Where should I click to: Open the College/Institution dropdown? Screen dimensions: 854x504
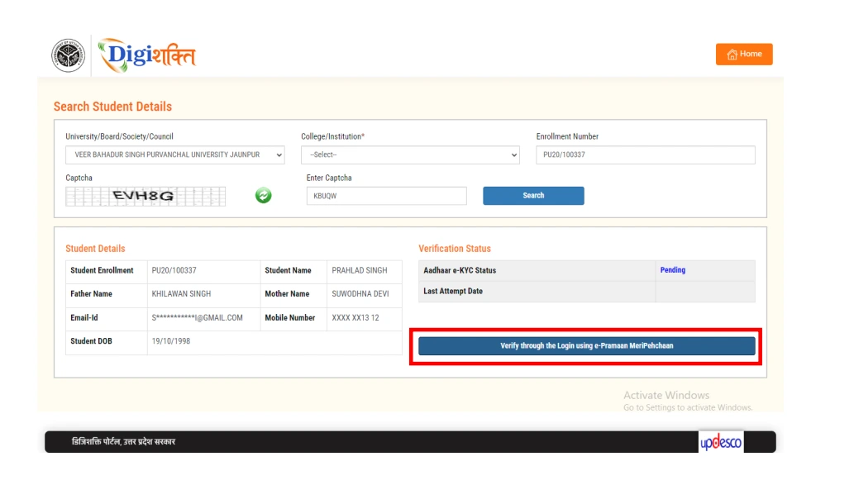(x=410, y=155)
